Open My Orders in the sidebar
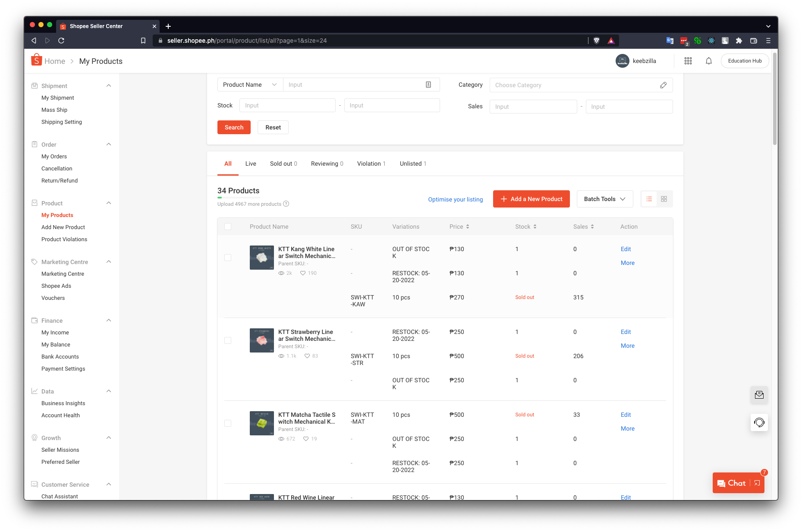 pyautogui.click(x=54, y=157)
